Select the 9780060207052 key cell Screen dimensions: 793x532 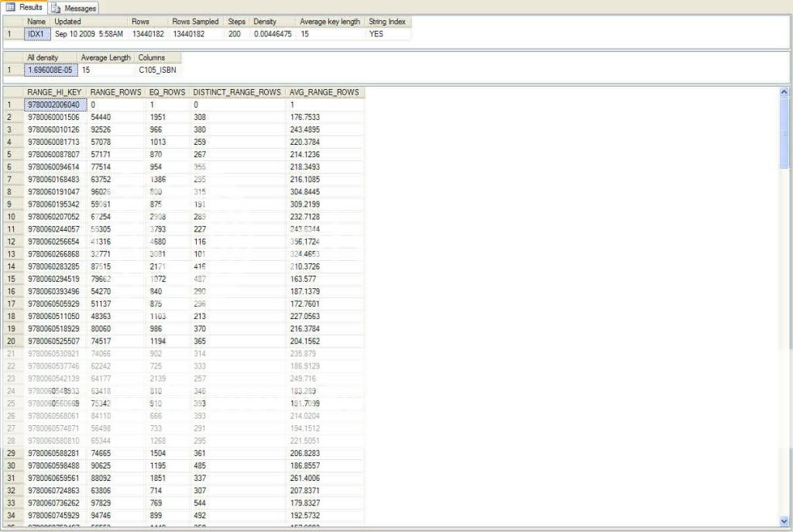pos(55,217)
